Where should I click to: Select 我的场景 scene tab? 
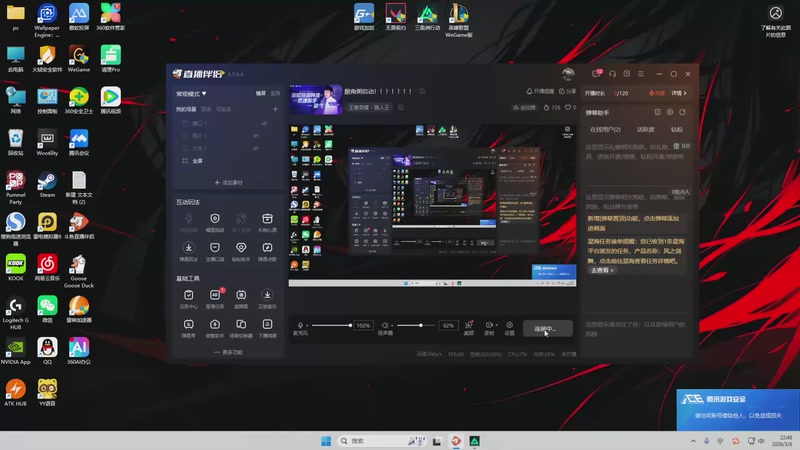tap(186, 109)
